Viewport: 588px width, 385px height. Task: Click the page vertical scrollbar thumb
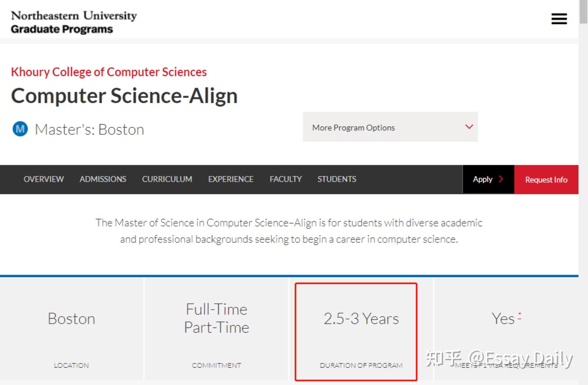(x=583, y=12)
